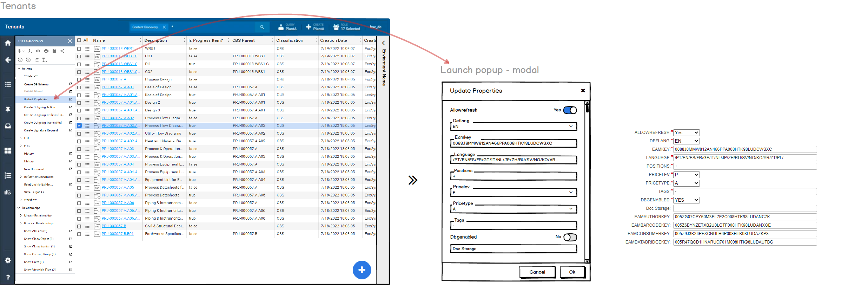
Task: Click the search magnifier in the top bar
Action: tap(262, 27)
